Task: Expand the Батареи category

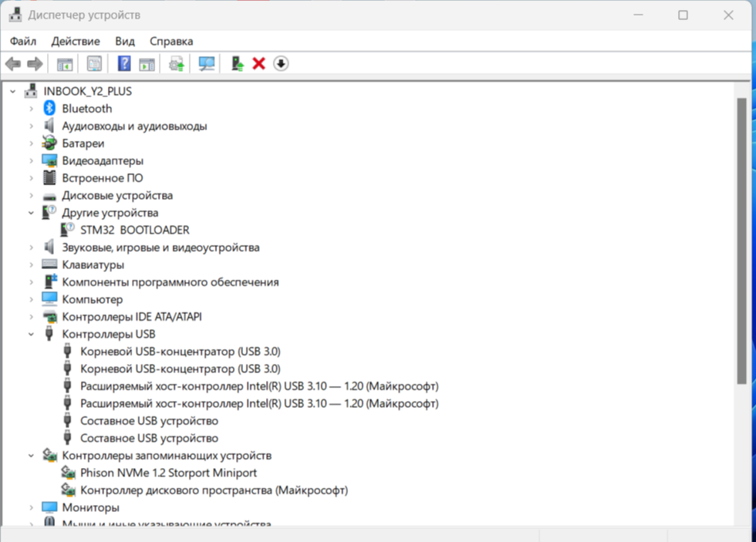Action: click(31, 143)
